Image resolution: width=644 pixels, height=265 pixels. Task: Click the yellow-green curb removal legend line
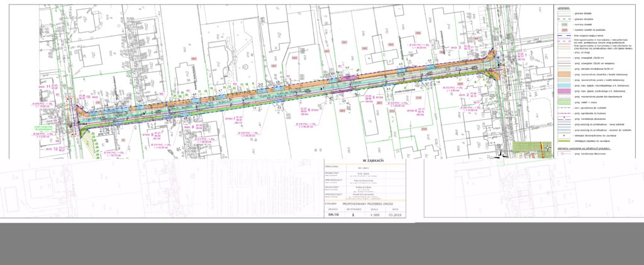(563, 142)
